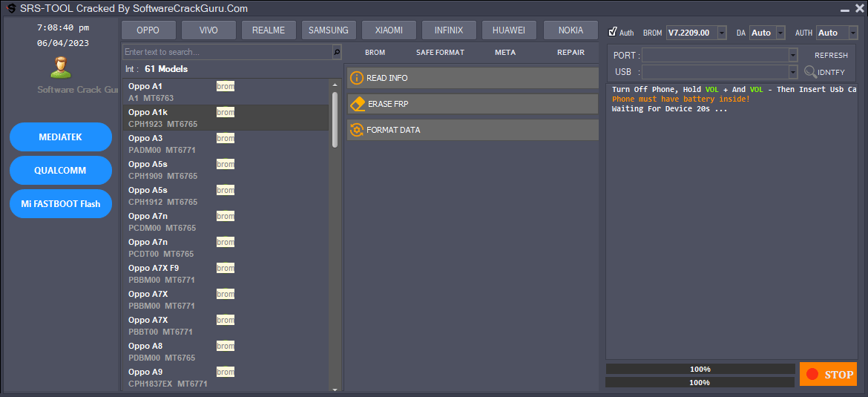The image size is (868, 397).
Task: Switch to the REALME brand tab
Action: point(269,30)
